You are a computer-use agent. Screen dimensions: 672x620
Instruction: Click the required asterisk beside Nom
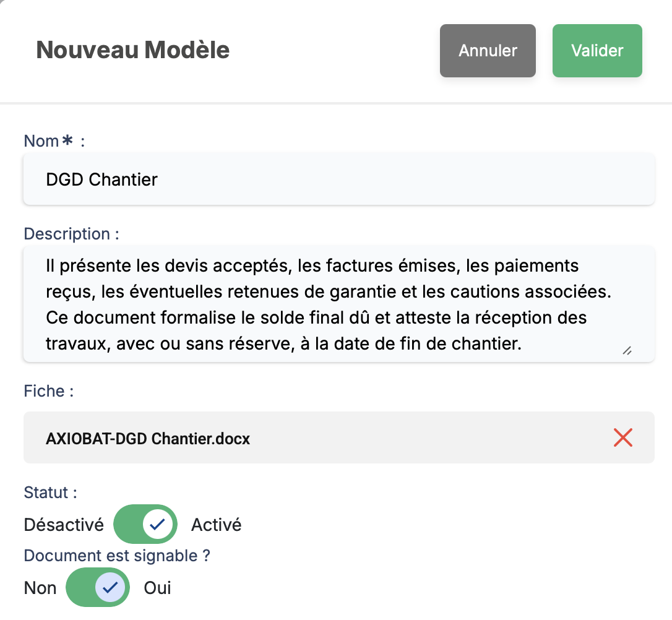69,141
